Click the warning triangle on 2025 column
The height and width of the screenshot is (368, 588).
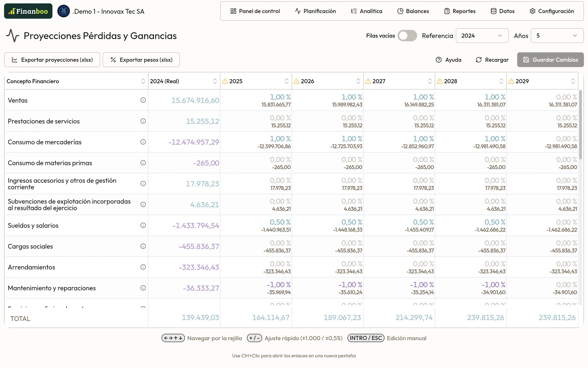tap(225, 81)
